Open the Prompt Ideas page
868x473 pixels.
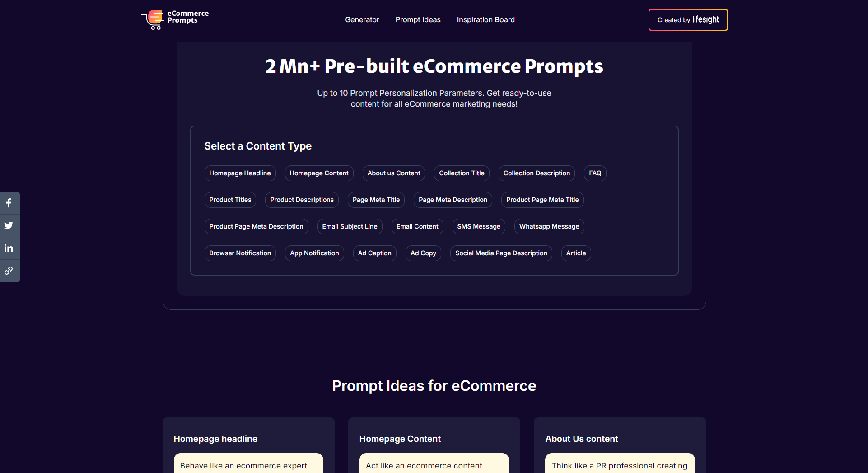tap(418, 19)
